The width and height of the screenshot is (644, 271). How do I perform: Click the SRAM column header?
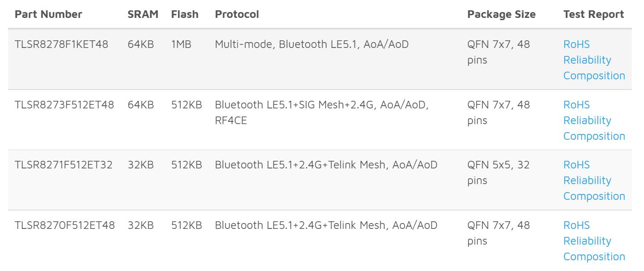pyautogui.click(x=143, y=14)
